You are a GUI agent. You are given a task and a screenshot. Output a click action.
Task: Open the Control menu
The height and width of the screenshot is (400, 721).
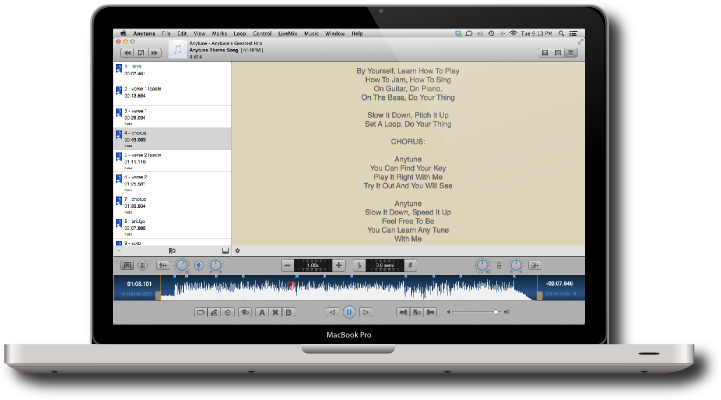(262, 34)
